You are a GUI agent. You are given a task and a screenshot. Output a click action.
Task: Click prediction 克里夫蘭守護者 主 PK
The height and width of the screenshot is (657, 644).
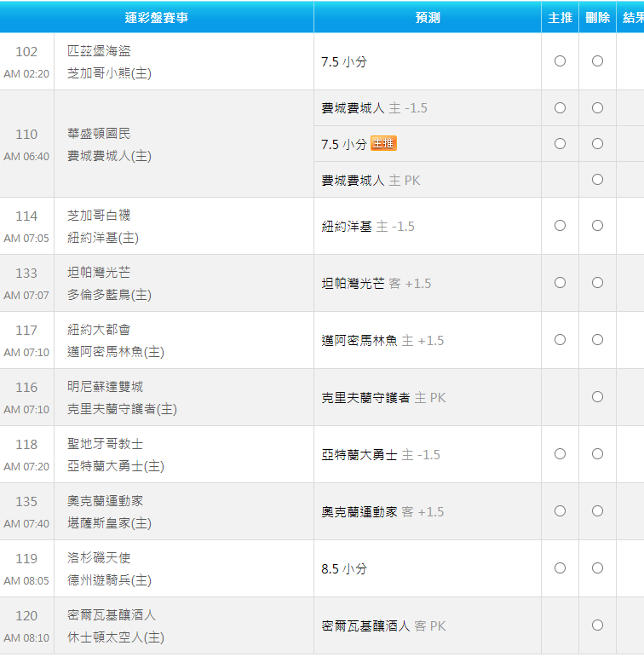click(x=383, y=398)
